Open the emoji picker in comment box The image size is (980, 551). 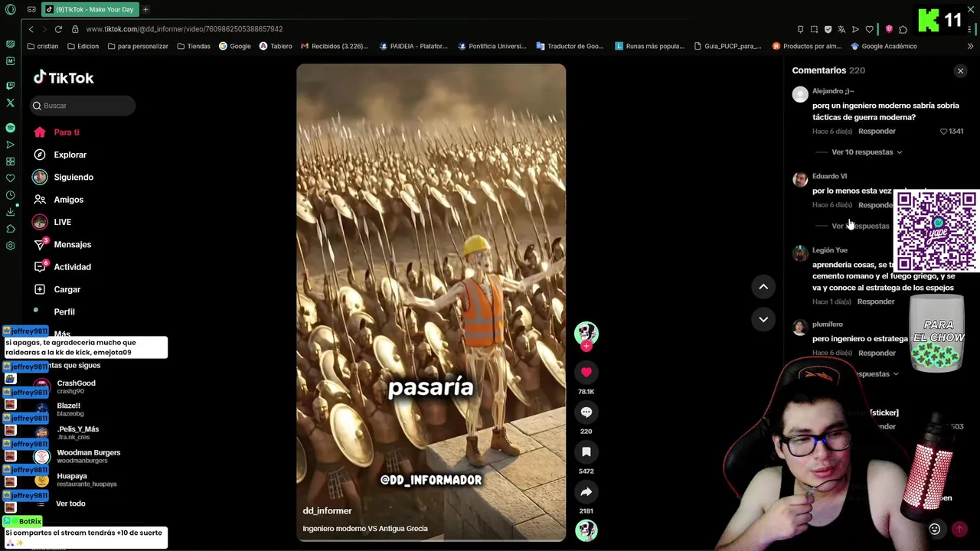pos(935,529)
